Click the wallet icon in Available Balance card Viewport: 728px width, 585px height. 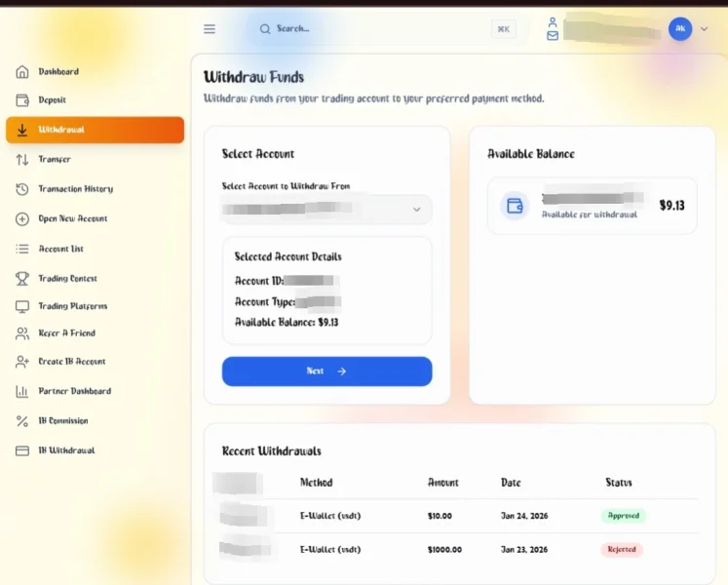pyautogui.click(x=515, y=206)
